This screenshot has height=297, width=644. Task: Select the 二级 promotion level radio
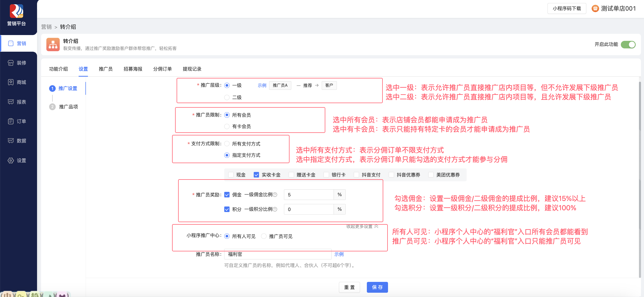(227, 97)
